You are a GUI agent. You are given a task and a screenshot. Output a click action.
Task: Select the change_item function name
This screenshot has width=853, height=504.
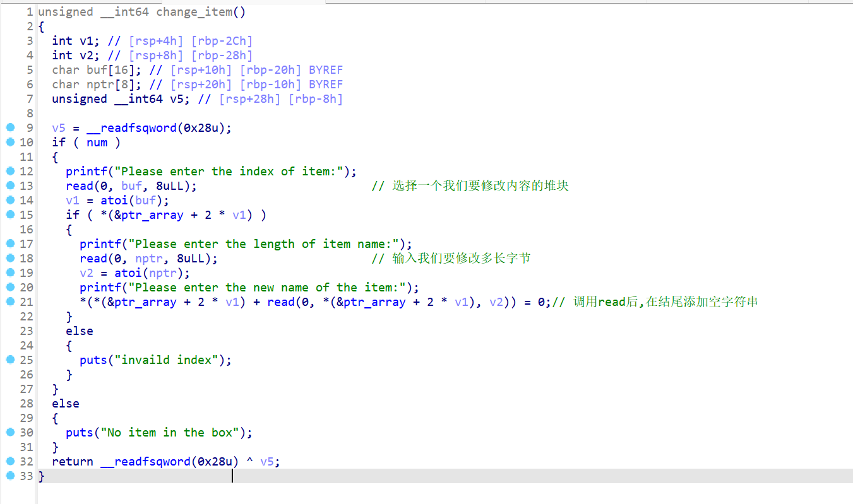tap(194, 12)
